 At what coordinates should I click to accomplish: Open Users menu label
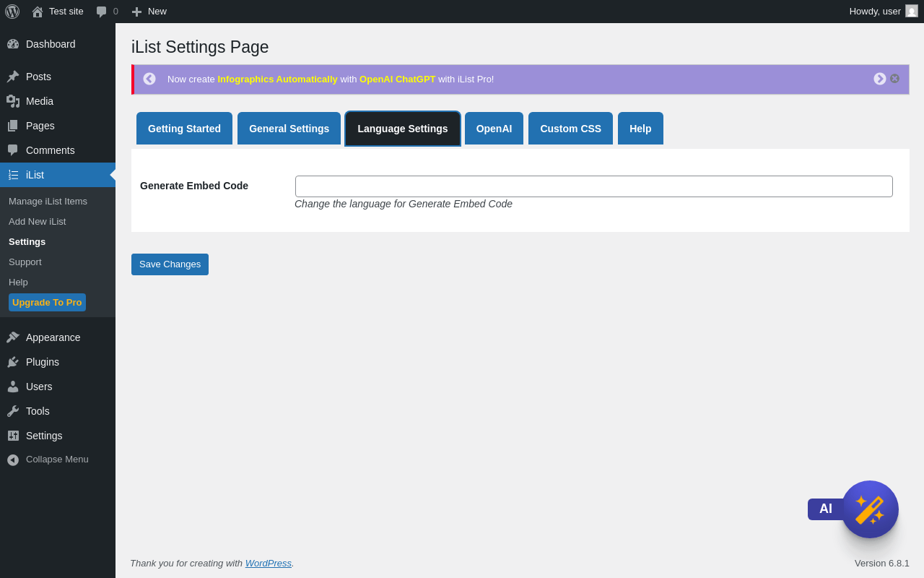(x=39, y=387)
